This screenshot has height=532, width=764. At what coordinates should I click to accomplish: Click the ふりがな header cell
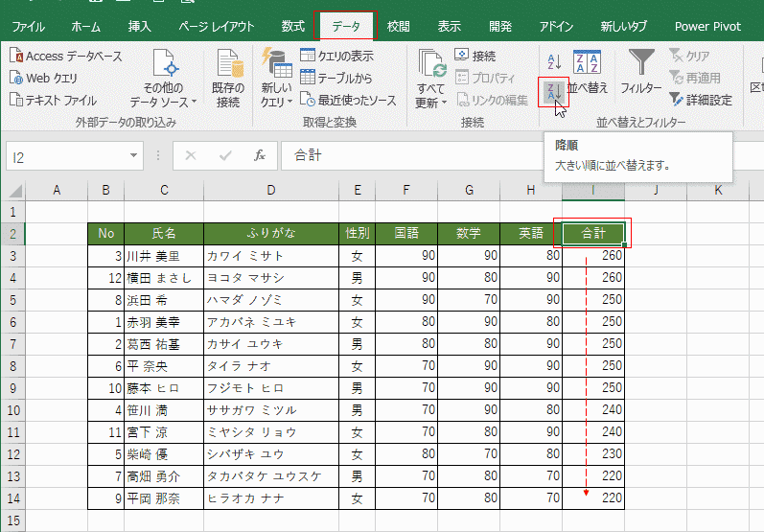coord(271,233)
